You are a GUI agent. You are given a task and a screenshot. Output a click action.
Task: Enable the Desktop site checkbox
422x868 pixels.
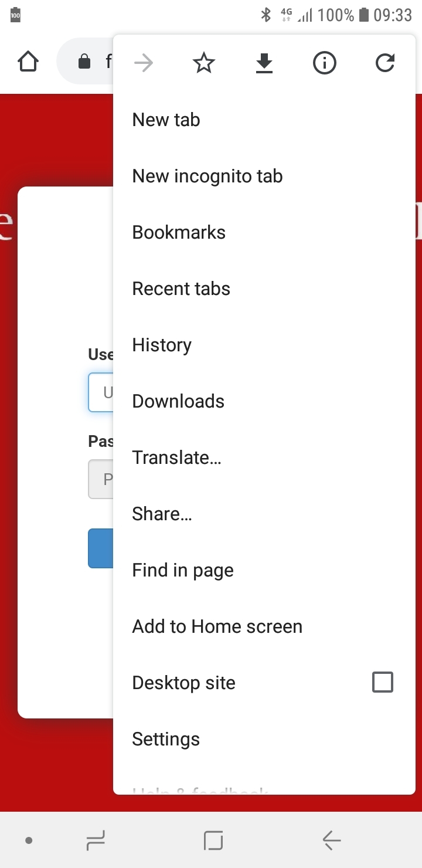coord(383,682)
